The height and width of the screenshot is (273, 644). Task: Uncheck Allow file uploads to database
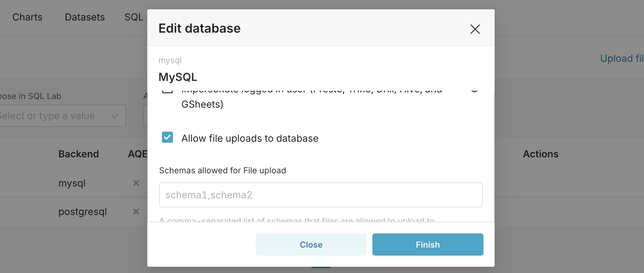pyautogui.click(x=167, y=137)
